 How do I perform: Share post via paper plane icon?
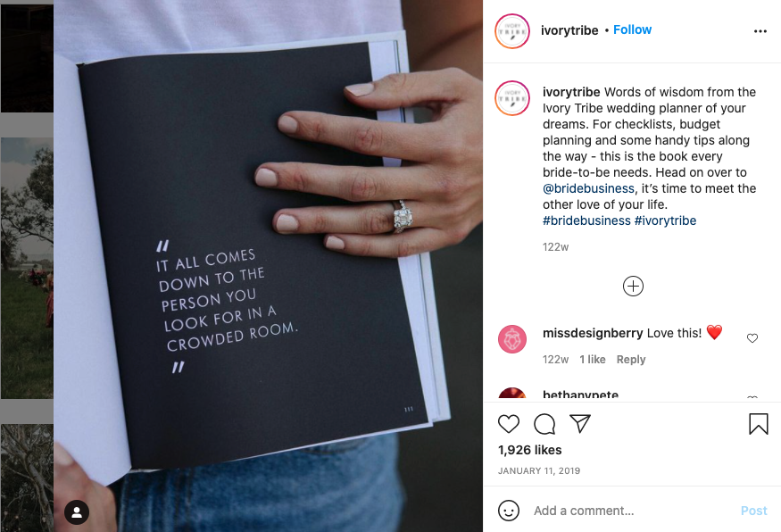point(580,423)
